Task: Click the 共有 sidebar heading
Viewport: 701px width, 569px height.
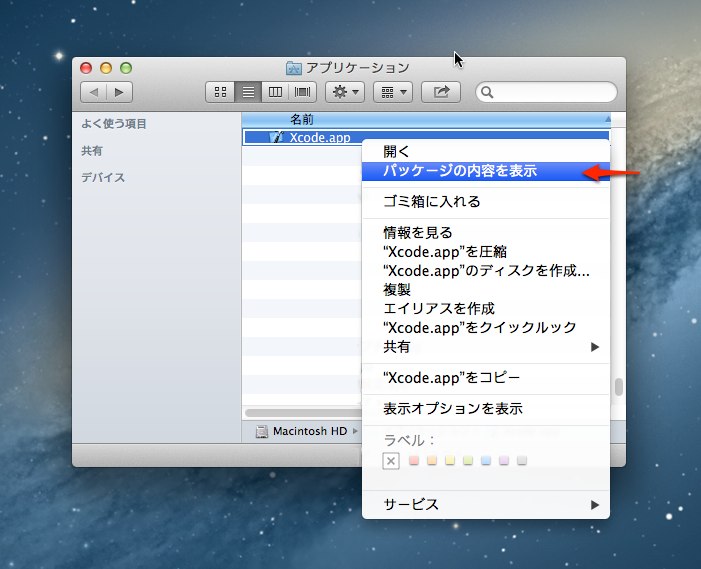Action: pyautogui.click(x=92, y=151)
